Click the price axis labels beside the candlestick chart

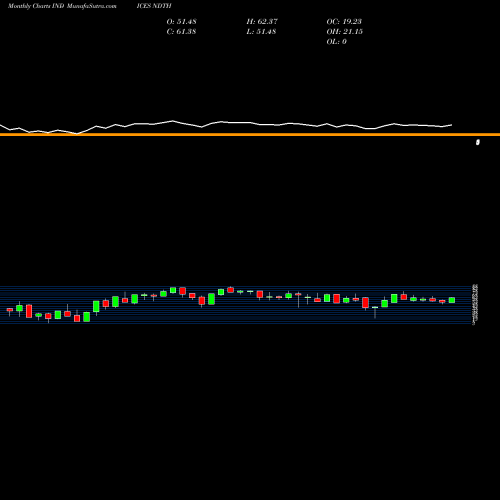[475, 304]
